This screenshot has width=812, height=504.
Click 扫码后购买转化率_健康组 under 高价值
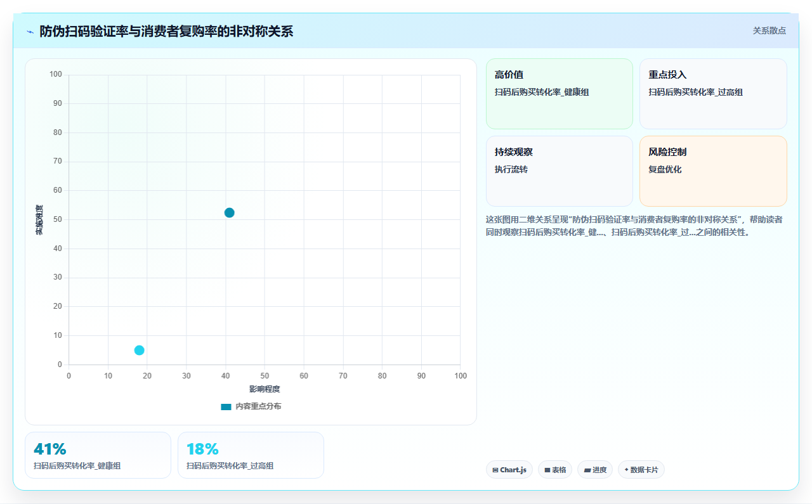click(542, 92)
